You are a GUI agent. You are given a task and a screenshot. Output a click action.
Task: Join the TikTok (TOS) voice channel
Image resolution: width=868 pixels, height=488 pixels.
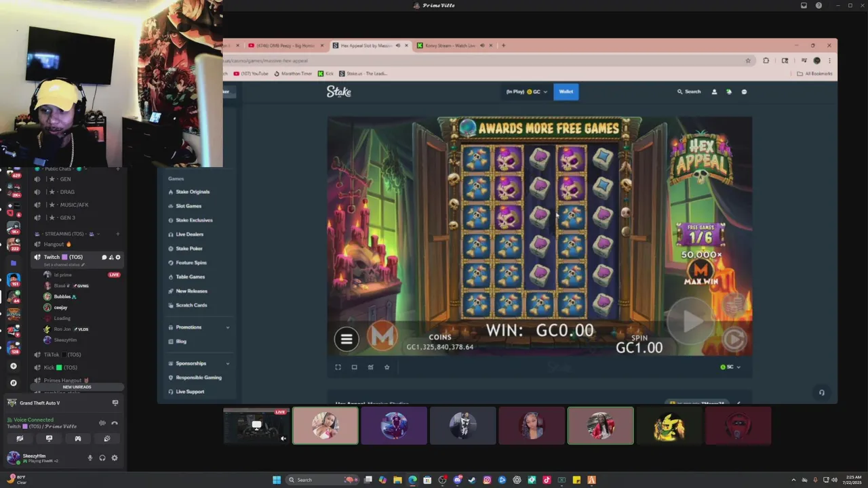tap(62, 354)
